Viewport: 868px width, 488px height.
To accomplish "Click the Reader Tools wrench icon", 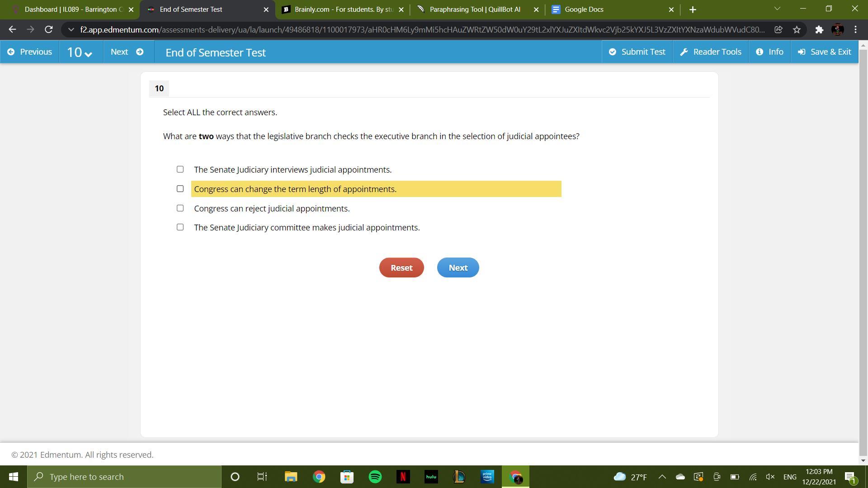I will tap(684, 52).
